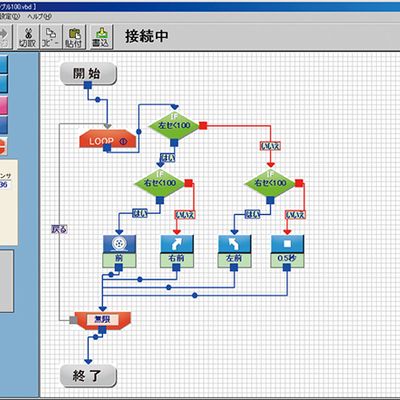Click the いいえ label right of IF 左セ<100

point(270,146)
